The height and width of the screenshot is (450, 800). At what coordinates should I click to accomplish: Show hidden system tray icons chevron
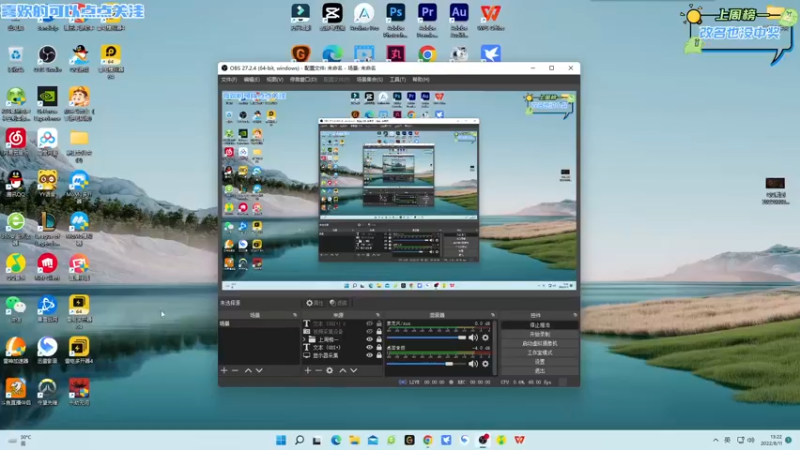coord(715,440)
